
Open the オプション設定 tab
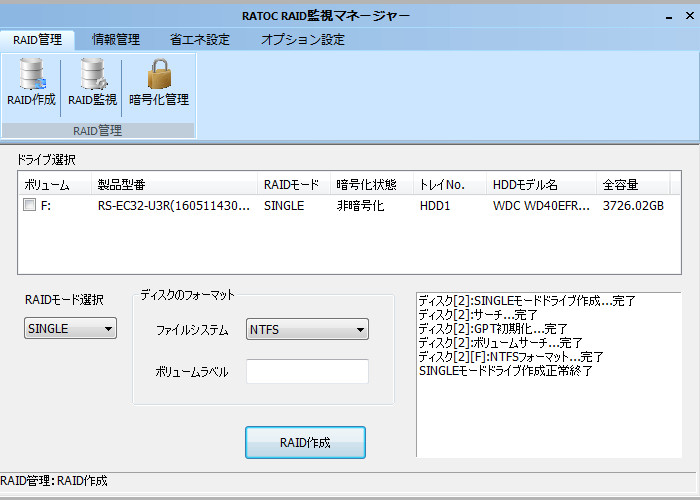pos(303,40)
